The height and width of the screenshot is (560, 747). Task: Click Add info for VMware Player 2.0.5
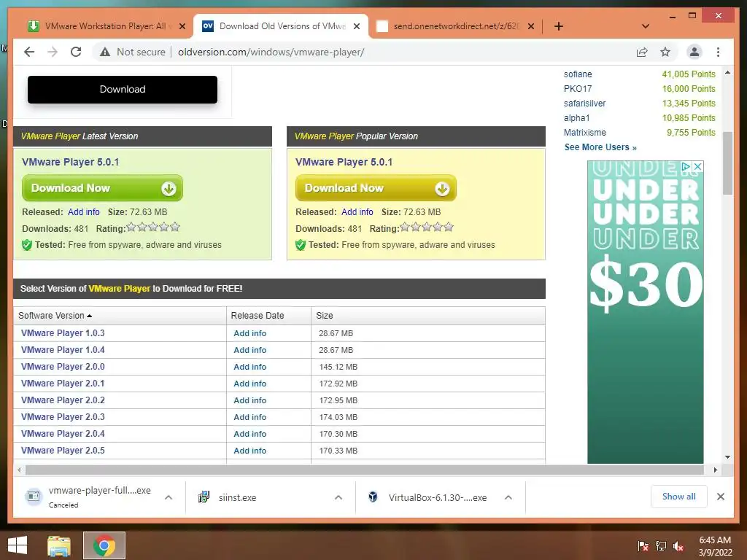[x=249, y=451]
